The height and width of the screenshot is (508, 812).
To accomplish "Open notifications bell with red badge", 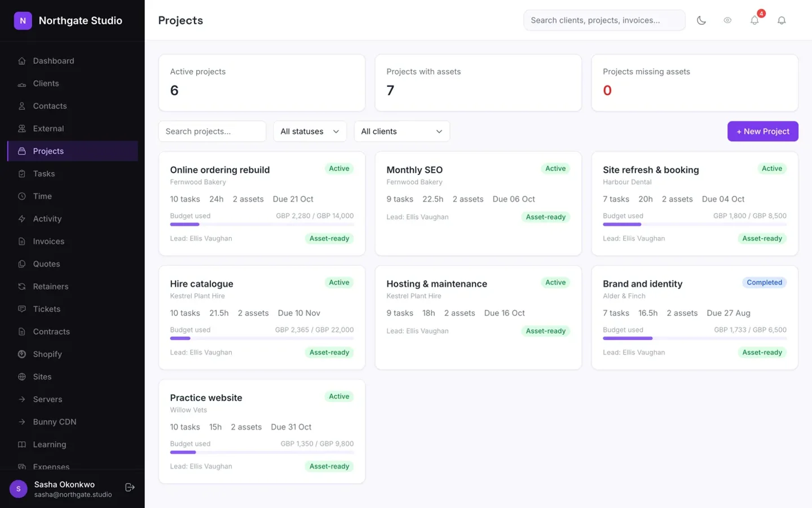I will coord(754,20).
